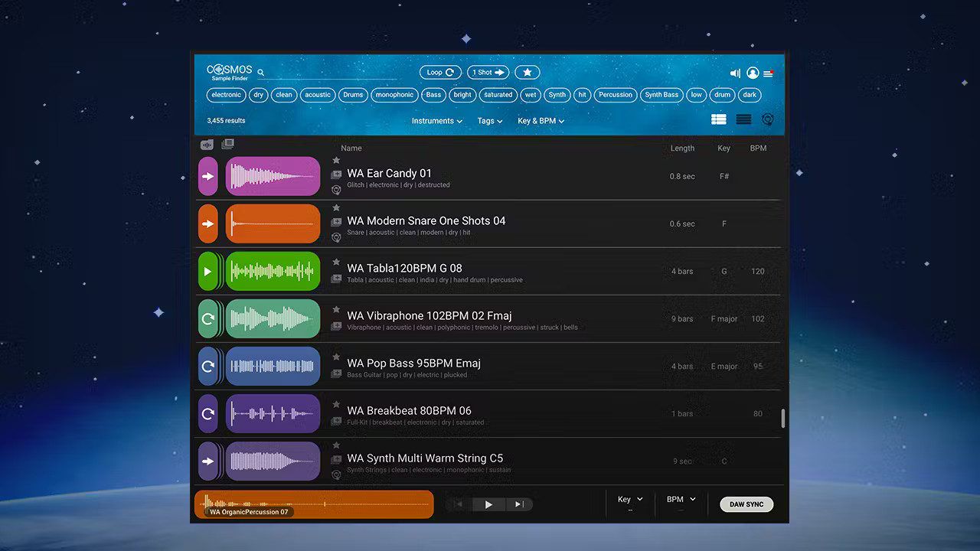
Task: Click the speaker volume icon in header
Action: [735, 73]
